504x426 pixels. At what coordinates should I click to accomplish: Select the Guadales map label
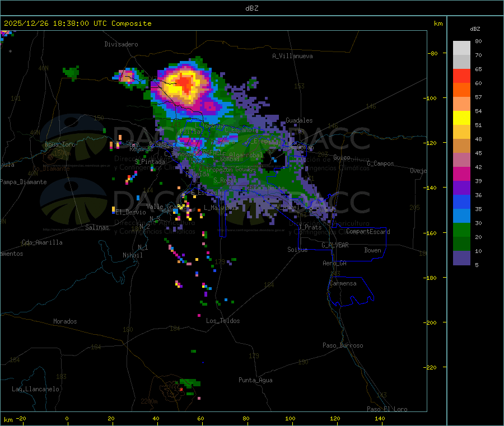pyautogui.click(x=299, y=120)
